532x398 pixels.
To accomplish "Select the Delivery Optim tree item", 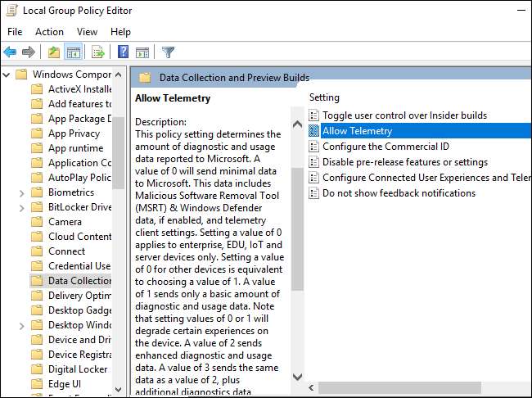I will point(80,296).
